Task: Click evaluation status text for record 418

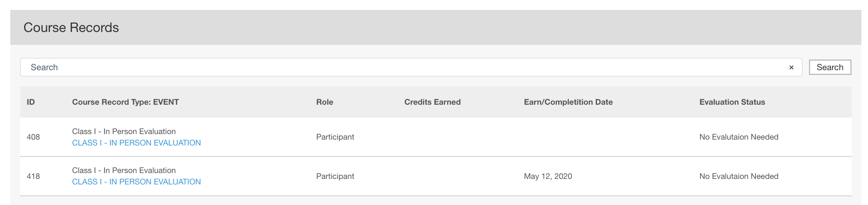Action: click(739, 176)
